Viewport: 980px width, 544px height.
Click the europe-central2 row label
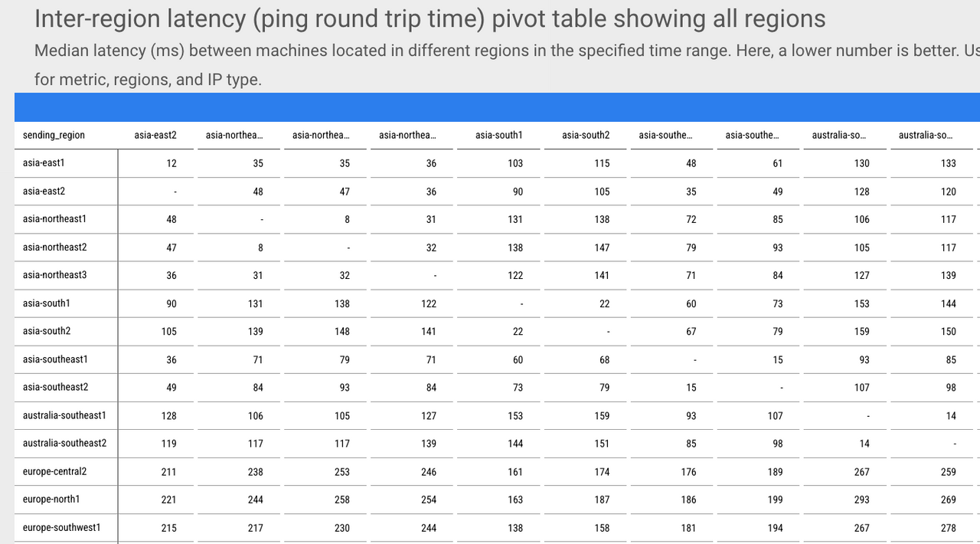click(55, 471)
